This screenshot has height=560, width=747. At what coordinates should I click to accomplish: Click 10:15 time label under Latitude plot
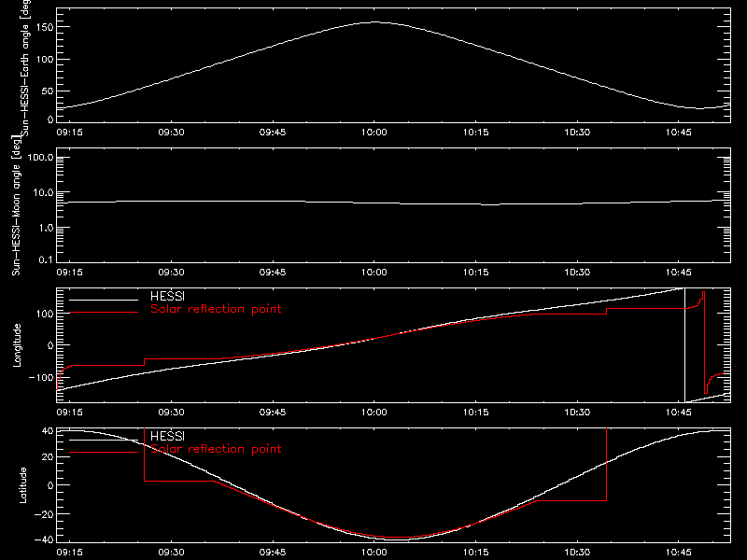[x=475, y=553]
